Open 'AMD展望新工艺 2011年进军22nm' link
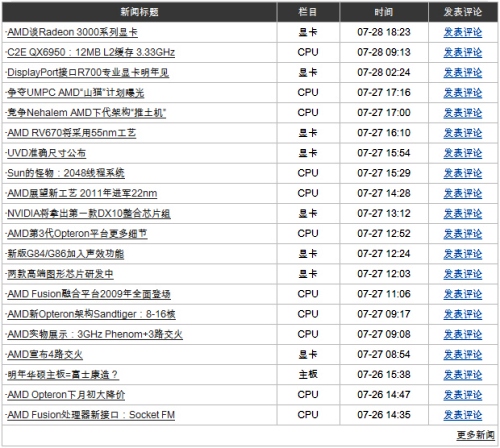 [82, 193]
